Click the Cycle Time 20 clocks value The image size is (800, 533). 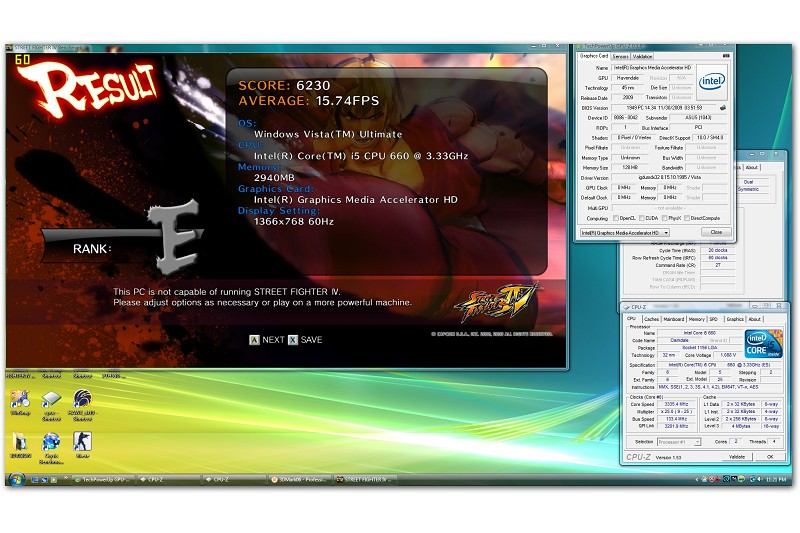(717, 250)
